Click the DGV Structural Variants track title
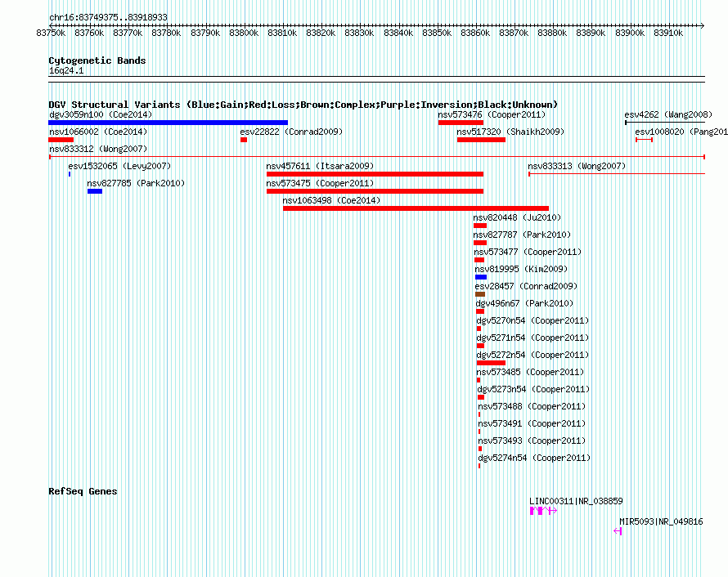 pos(303,105)
